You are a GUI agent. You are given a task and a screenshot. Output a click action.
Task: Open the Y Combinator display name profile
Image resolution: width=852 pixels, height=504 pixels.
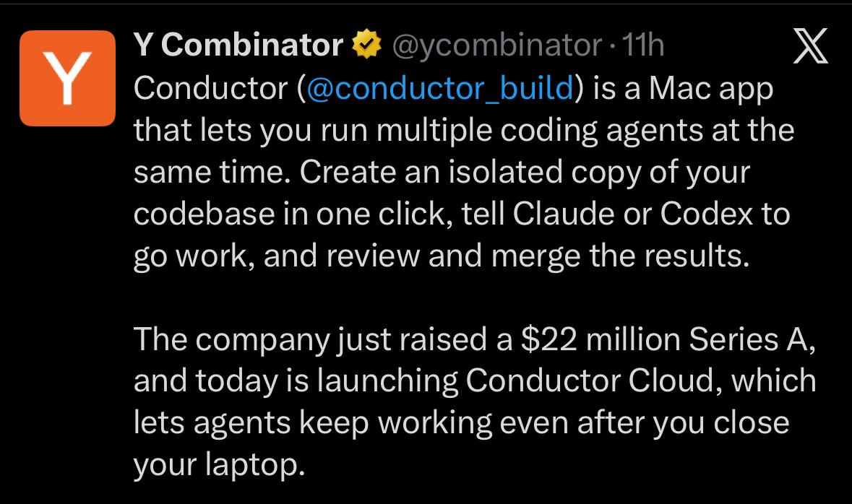pos(238,45)
